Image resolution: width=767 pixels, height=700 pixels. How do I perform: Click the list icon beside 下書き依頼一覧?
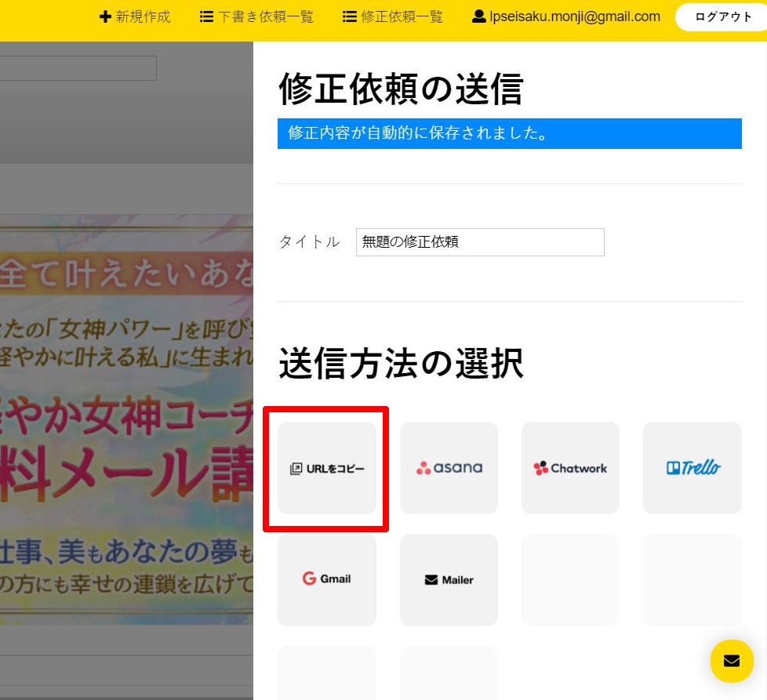point(206,17)
